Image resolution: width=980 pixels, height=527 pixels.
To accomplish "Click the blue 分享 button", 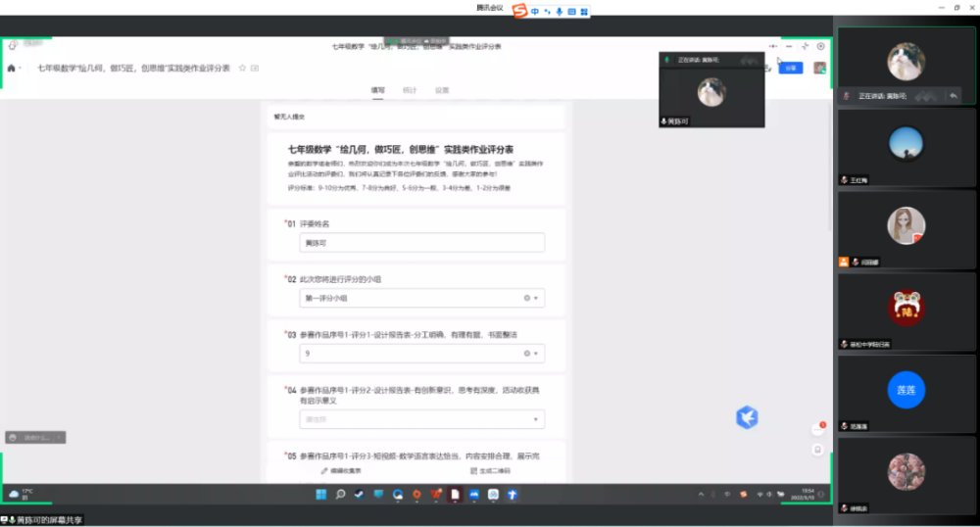I will coord(792,68).
